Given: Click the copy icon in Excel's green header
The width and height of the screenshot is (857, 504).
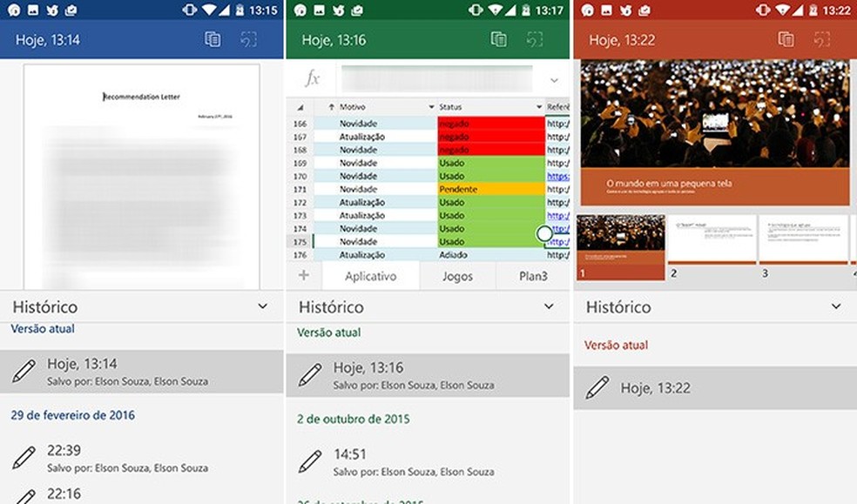Looking at the screenshot, I should (x=499, y=39).
